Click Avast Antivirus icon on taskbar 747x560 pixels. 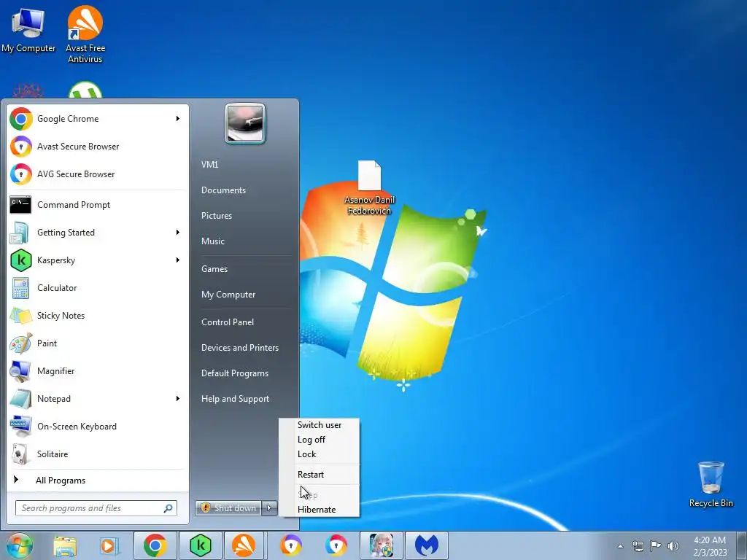click(x=244, y=545)
